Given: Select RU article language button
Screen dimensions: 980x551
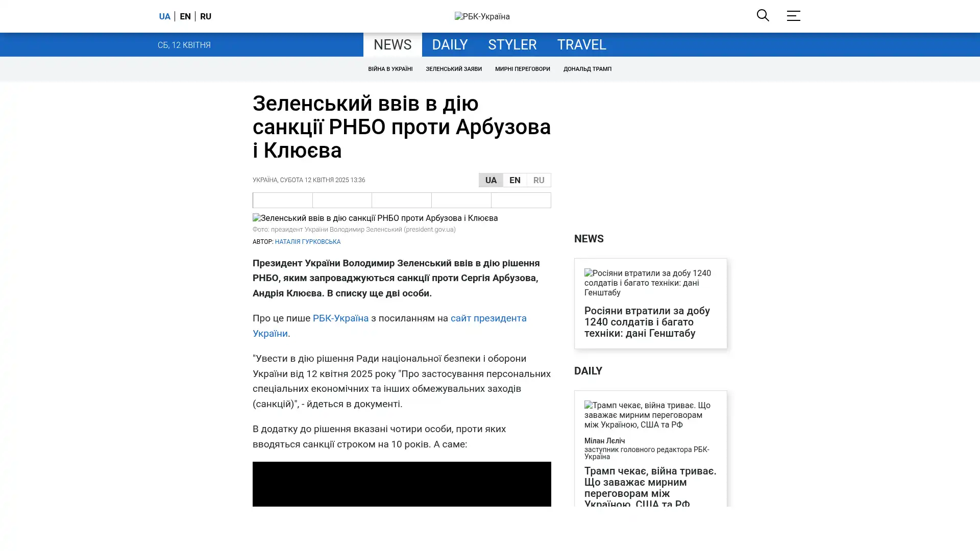Looking at the screenshot, I should coord(538,180).
